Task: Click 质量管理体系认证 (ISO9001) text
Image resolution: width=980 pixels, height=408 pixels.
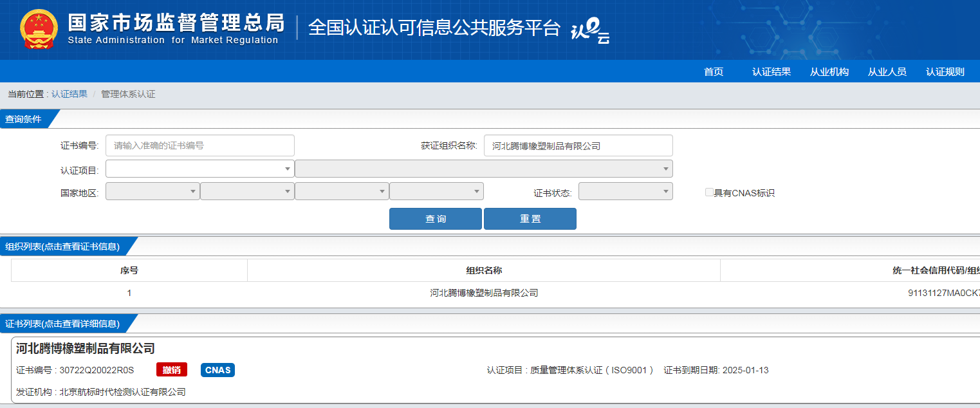Action: pyautogui.click(x=591, y=370)
